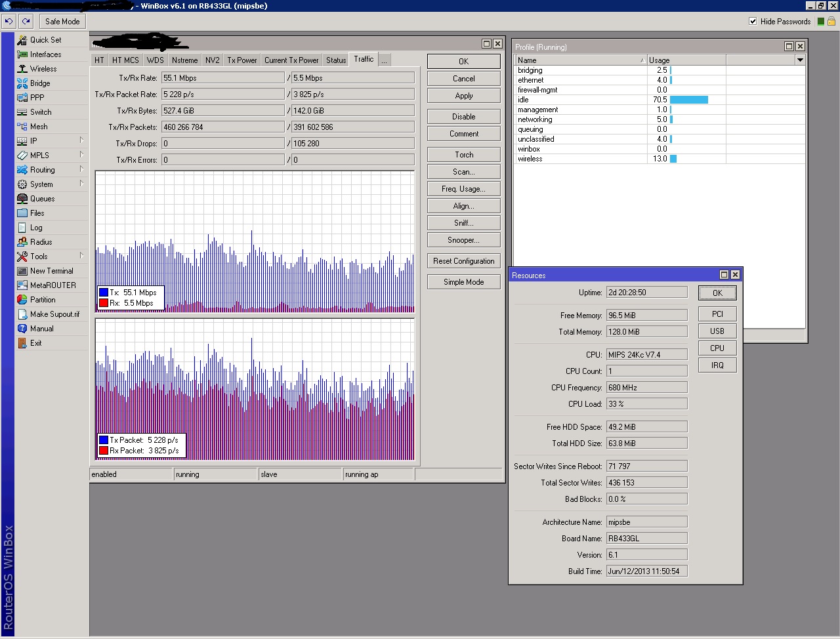Show more tabs via the ellipsis tab
This screenshot has height=639, width=840.
click(x=385, y=60)
